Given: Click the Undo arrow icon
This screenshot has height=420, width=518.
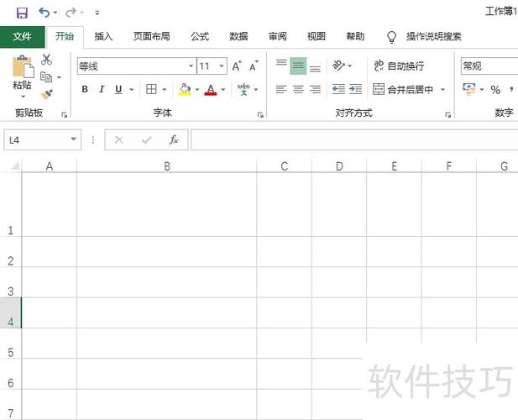Looking at the screenshot, I should click(44, 13).
